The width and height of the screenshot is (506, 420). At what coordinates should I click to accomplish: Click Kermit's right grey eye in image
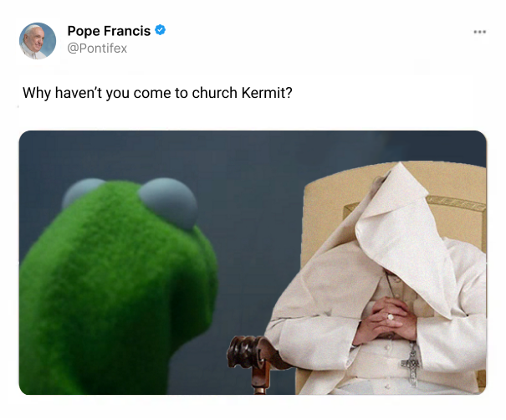click(168, 202)
